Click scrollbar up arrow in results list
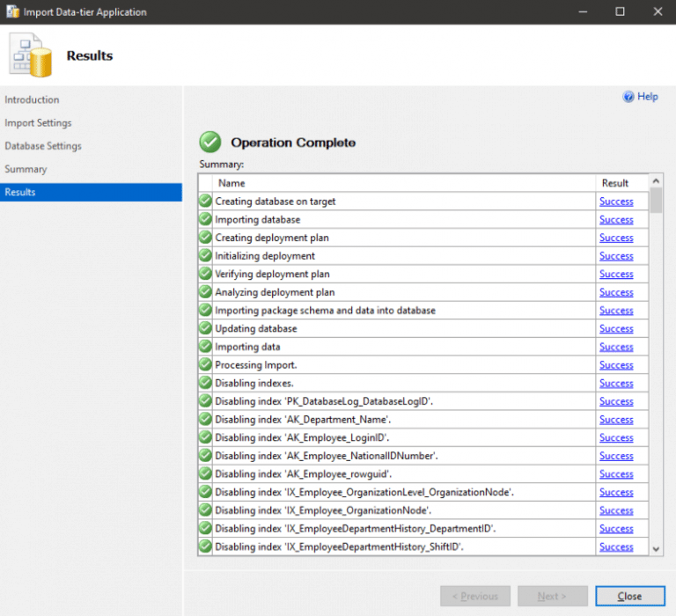The height and width of the screenshot is (616, 676). (x=656, y=181)
